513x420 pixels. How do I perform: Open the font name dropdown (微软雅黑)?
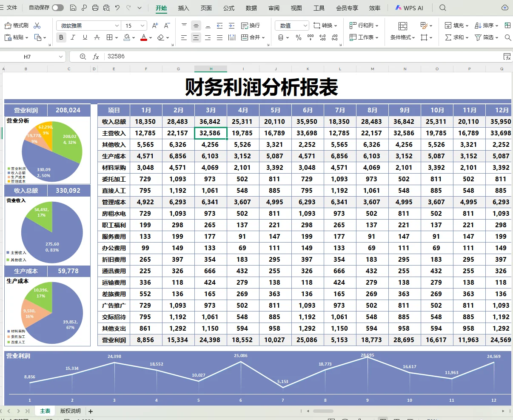click(x=117, y=26)
